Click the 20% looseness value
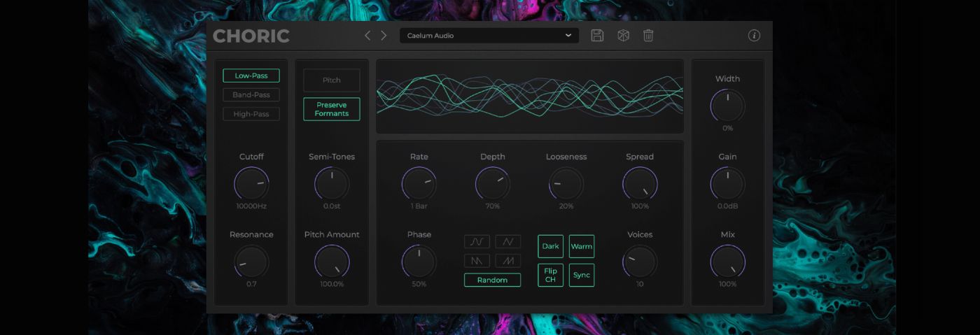 [566, 206]
